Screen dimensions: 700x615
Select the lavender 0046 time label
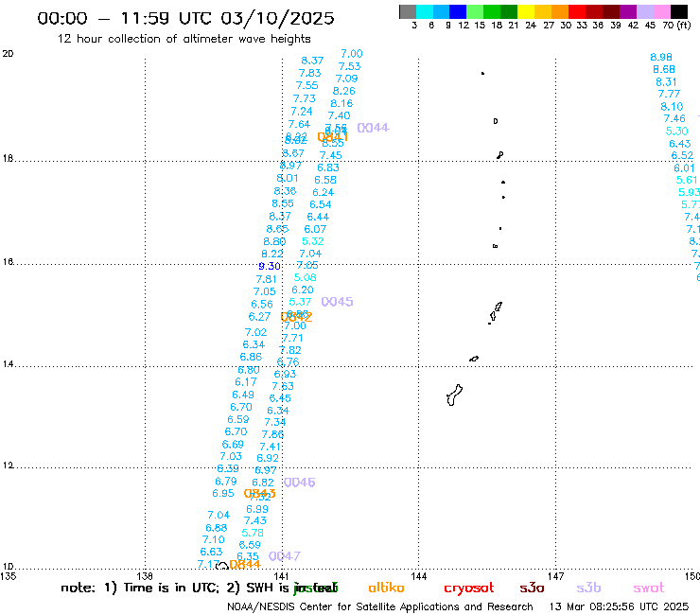point(300,483)
